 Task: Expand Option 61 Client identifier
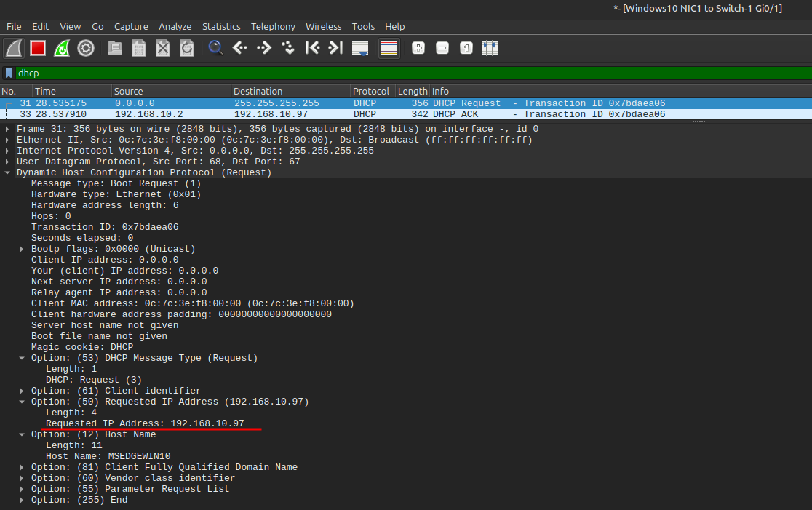[23, 391]
